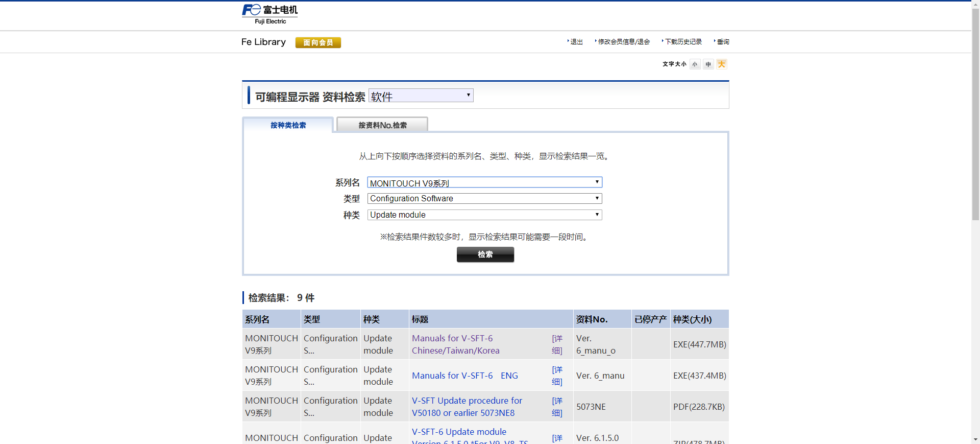Open the 类型 Configuration Software dropdown
This screenshot has width=980, height=444.
pos(484,199)
